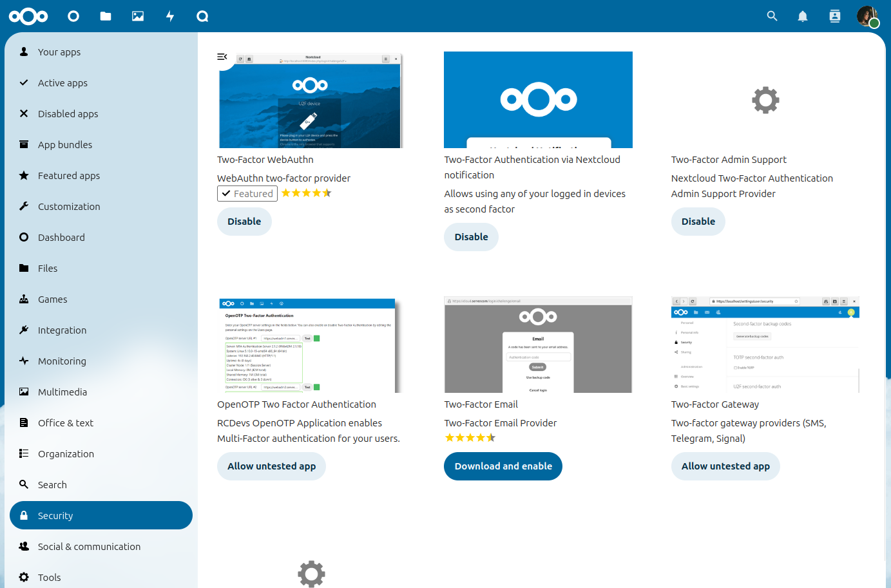The image size is (891, 588).
Task: Click Download and enable for Two-Factor Email
Action: click(503, 466)
